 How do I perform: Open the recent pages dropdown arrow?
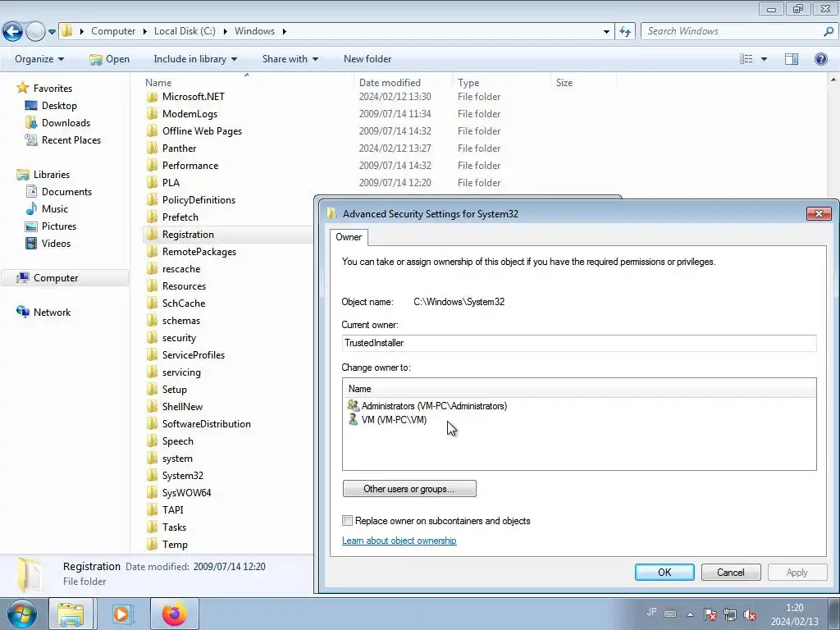click(x=52, y=32)
